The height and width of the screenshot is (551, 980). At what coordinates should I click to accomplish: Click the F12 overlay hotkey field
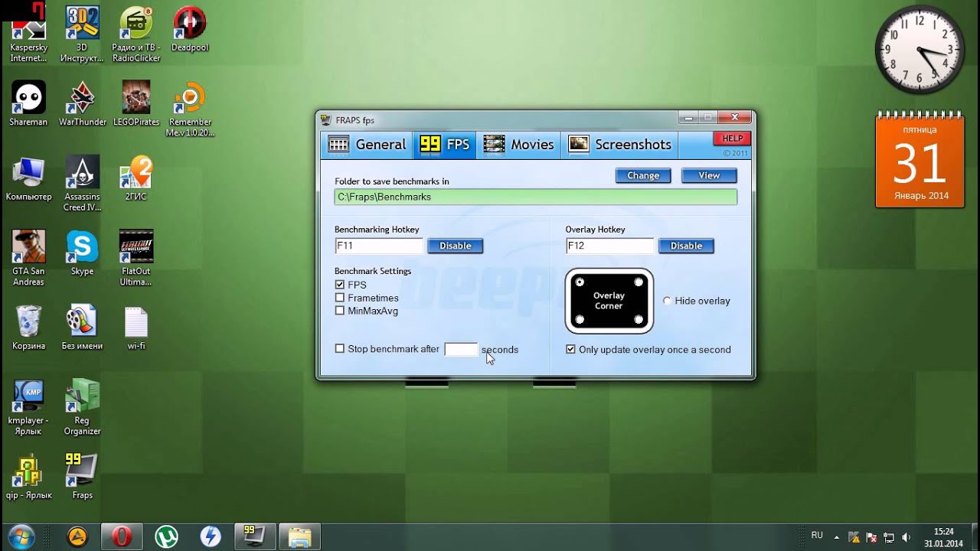[610, 246]
